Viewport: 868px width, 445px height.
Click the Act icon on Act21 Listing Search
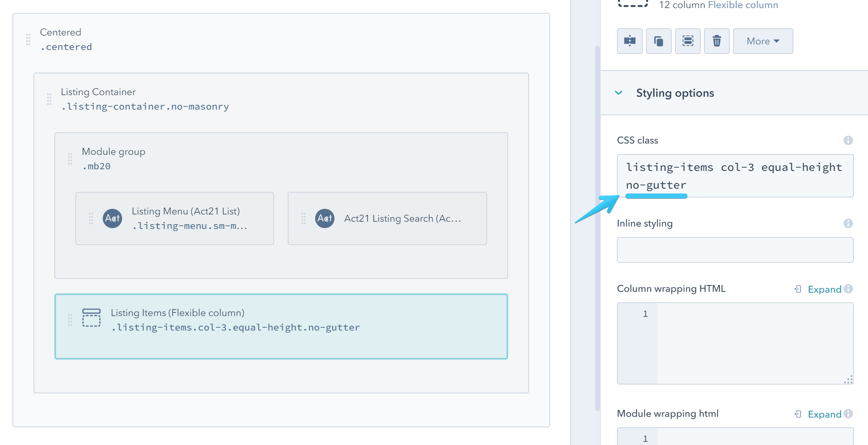pos(325,218)
